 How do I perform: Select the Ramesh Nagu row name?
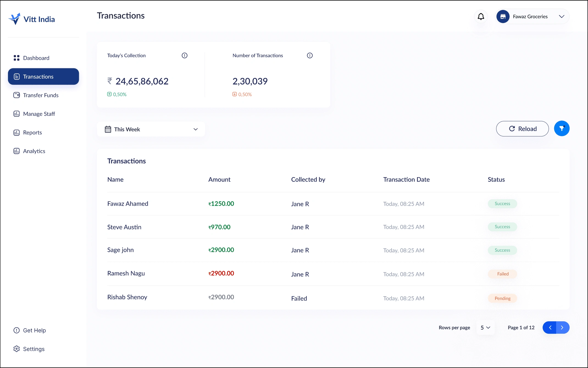pos(126,274)
